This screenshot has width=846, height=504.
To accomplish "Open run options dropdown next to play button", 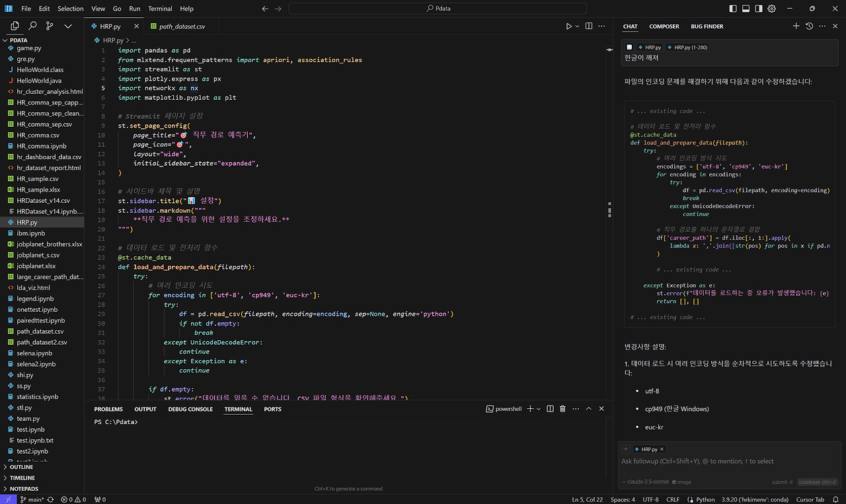I will [x=577, y=26].
